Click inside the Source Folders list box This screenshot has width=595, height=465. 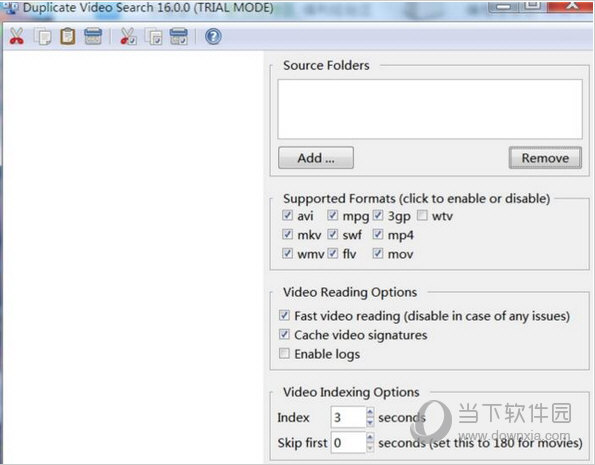pyautogui.click(x=430, y=109)
